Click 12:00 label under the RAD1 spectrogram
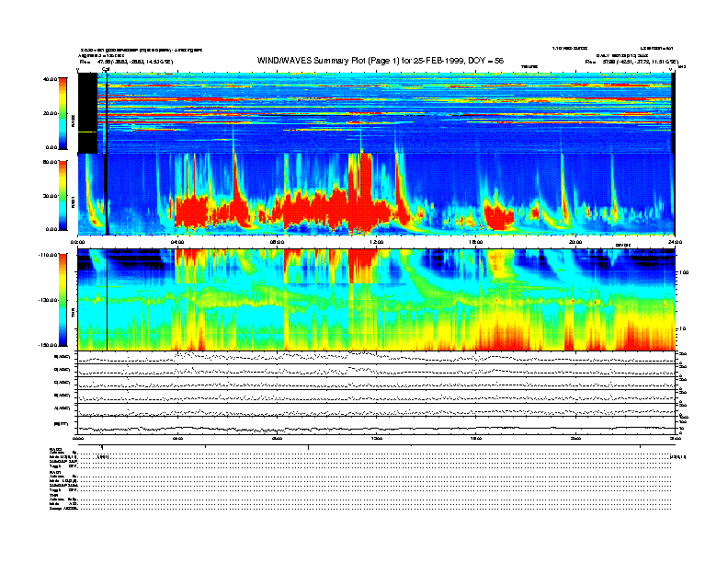Viewport: 728px width, 563px height. [377, 242]
